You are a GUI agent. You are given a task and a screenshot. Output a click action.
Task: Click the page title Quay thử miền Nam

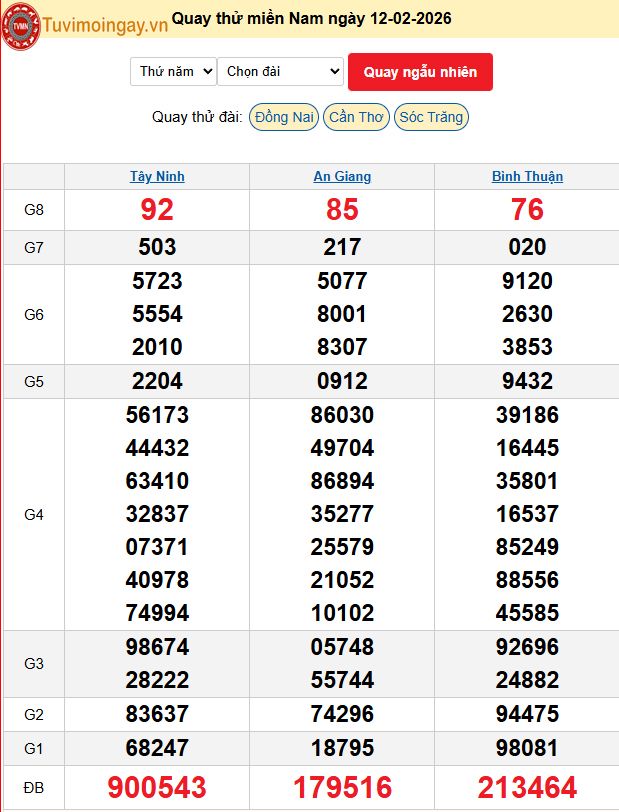[x=311, y=18]
